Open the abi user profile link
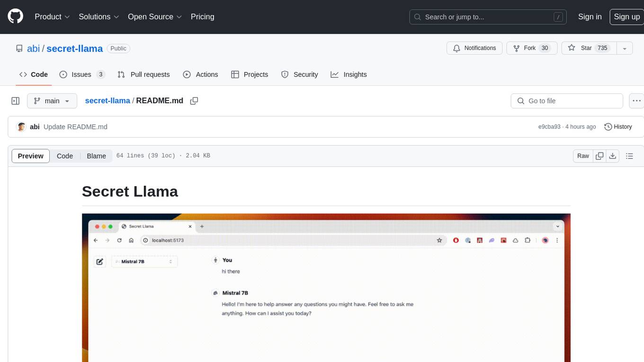The height and width of the screenshot is (362, 644). 33,48
